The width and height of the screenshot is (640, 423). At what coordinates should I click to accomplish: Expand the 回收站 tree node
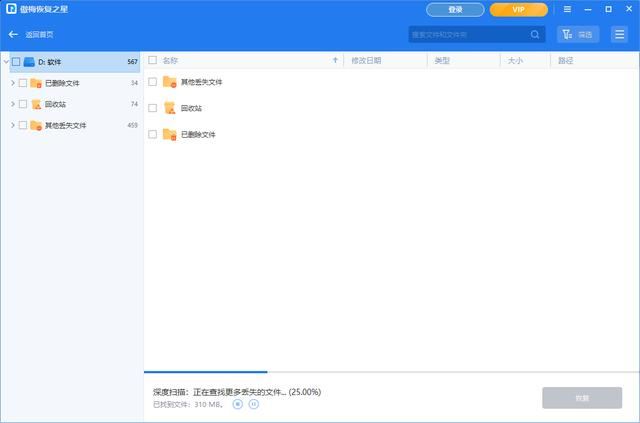tap(13, 104)
